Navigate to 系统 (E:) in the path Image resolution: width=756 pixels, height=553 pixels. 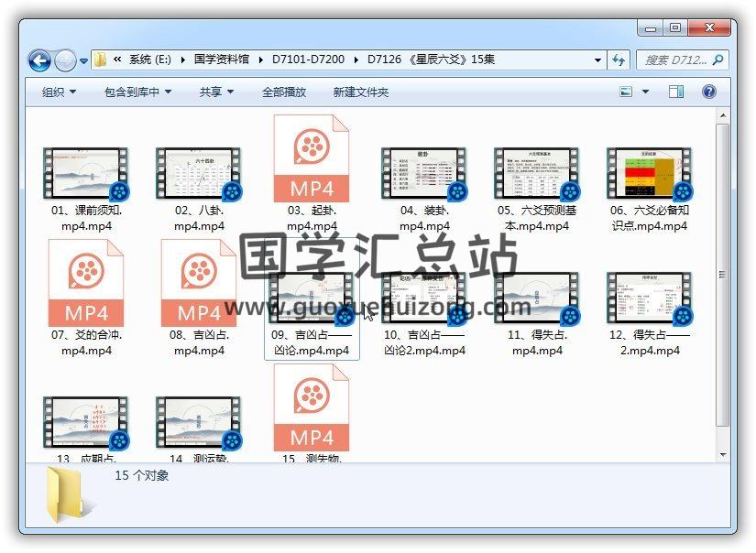tap(150, 60)
